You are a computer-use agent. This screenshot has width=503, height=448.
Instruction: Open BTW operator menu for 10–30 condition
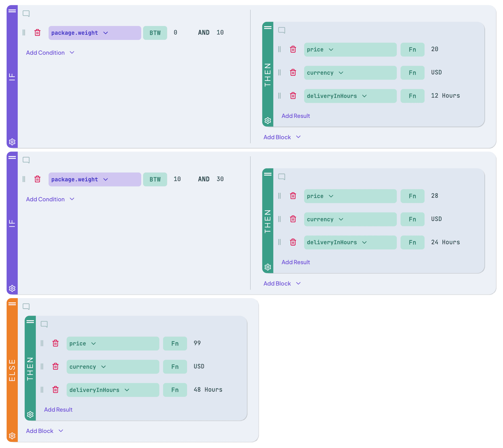coord(155,179)
